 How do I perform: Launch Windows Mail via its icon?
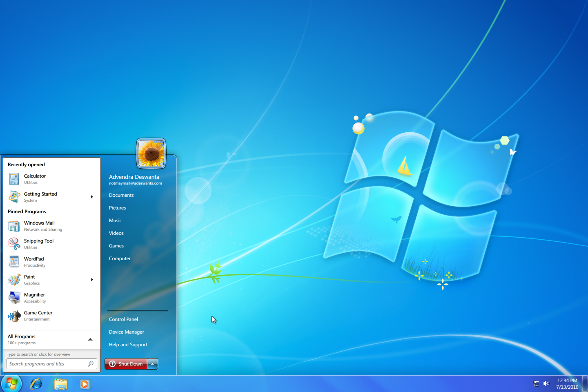coord(14,226)
